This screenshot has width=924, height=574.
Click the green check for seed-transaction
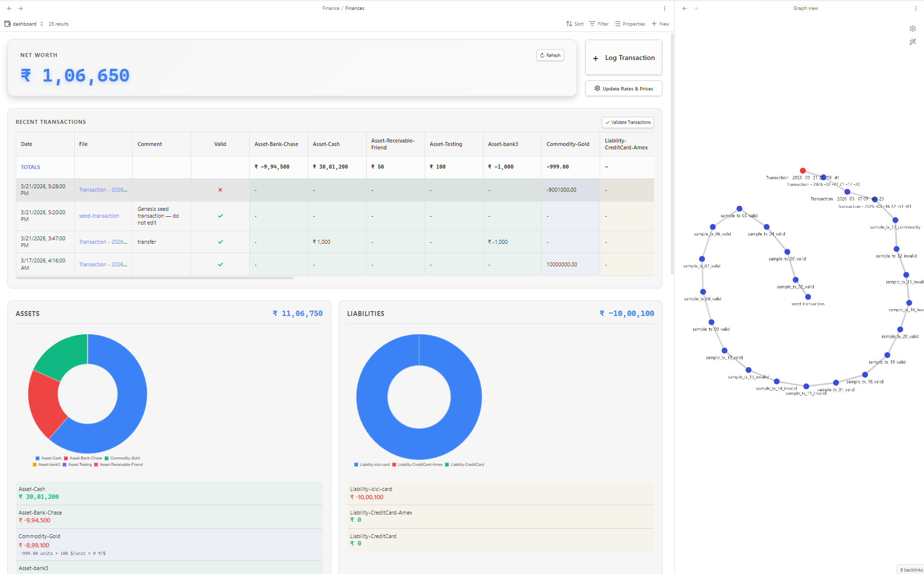(x=220, y=216)
